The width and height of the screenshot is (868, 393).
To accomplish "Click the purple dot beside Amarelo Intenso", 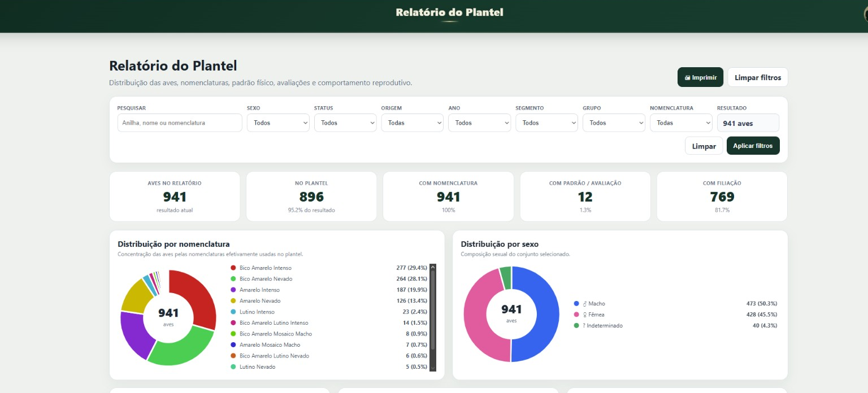I will [233, 290].
